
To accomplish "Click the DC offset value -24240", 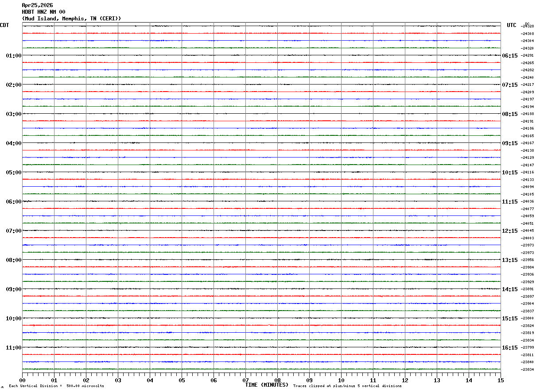I will [528, 77].
